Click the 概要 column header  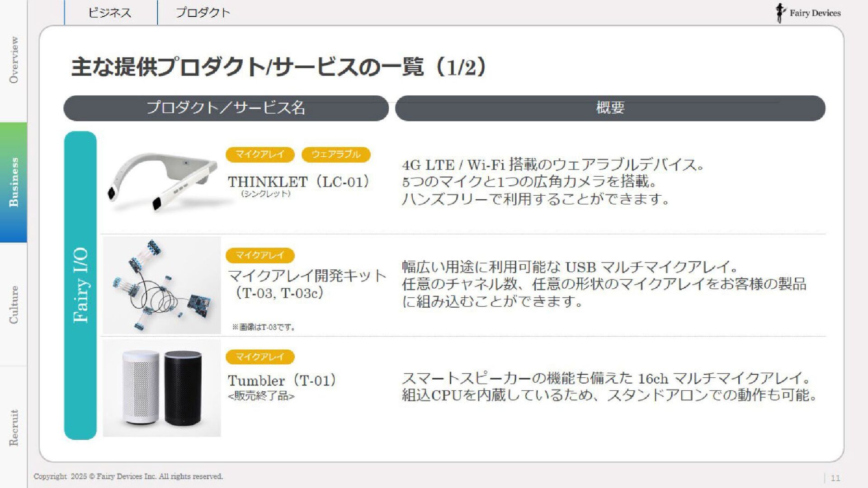(610, 108)
